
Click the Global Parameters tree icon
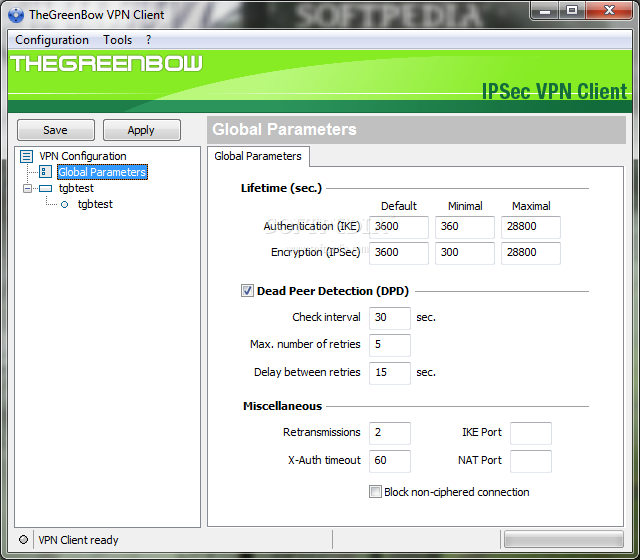pyautogui.click(x=45, y=172)
